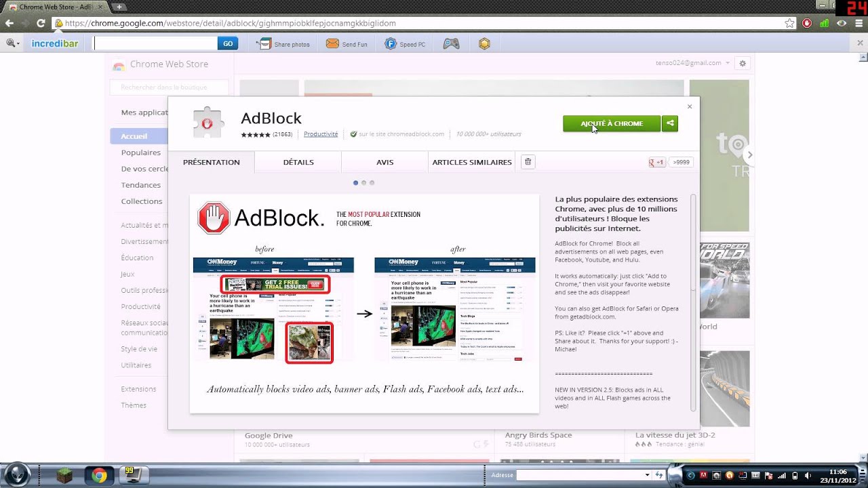This screenshot has width=868, height=488.
Task: Click the taskbar Adresse refresh icon
Action: click(658, 475)
